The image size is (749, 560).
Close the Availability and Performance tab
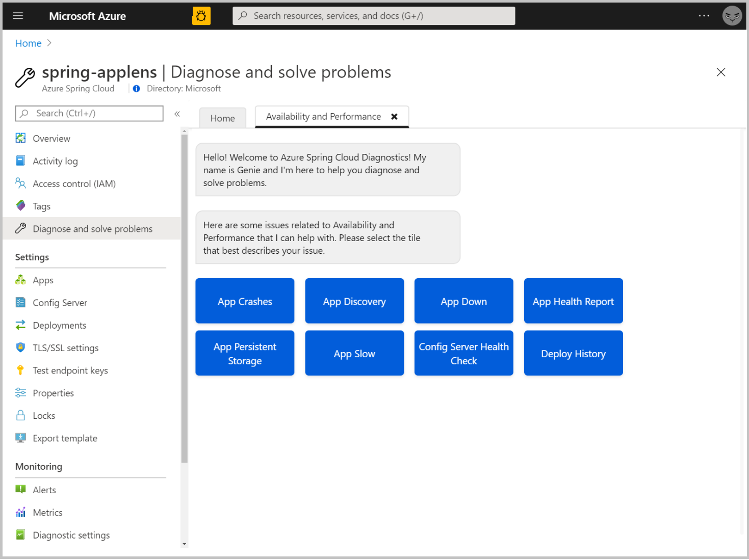(394, 117)
